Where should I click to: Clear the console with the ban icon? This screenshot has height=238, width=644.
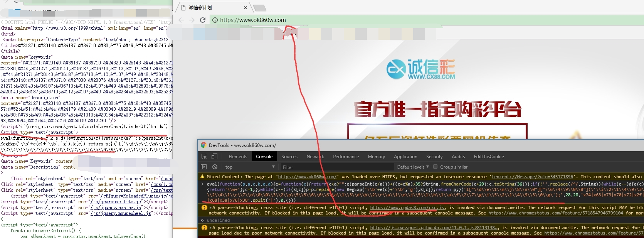(x=215, y=167)
